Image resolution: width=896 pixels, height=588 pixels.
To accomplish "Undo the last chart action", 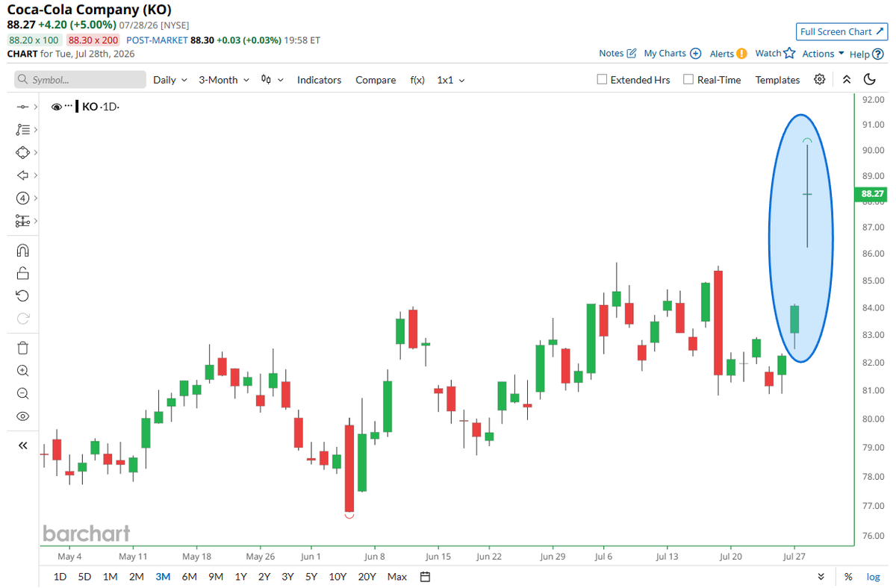I will click(22, 295).
